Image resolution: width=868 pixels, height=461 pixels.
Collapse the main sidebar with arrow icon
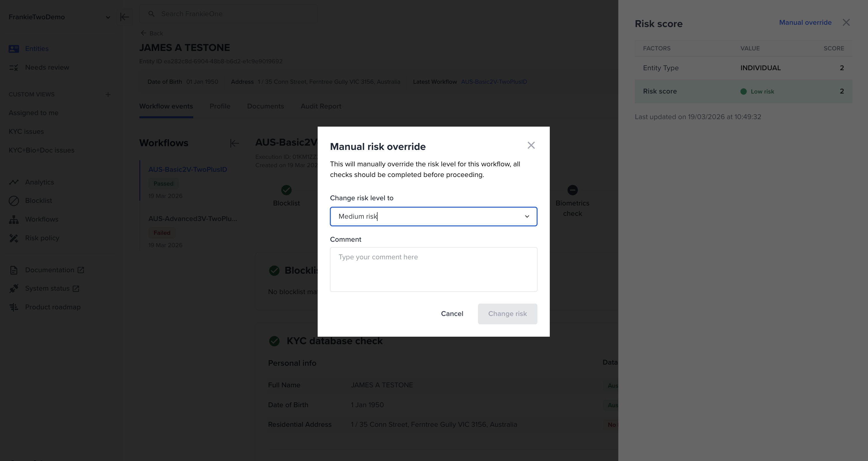click(x=124, y=17)
